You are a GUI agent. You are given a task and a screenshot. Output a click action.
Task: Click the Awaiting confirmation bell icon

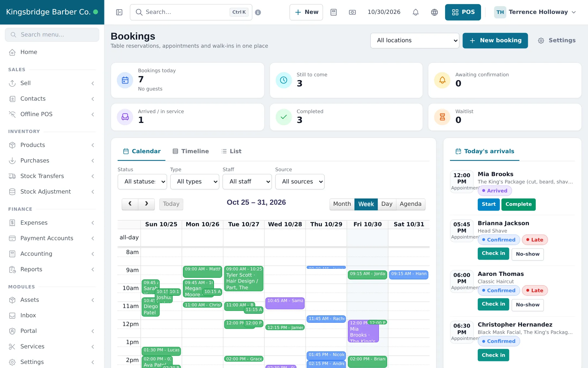442,80
